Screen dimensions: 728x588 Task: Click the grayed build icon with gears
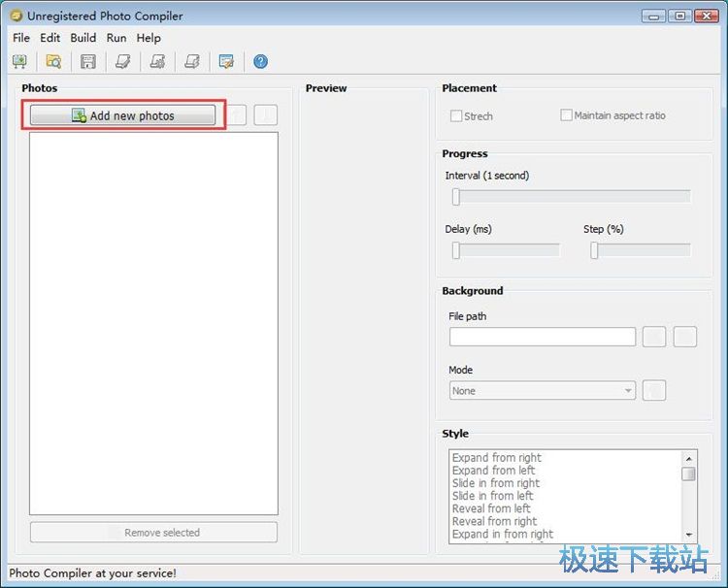click(157, 61)
